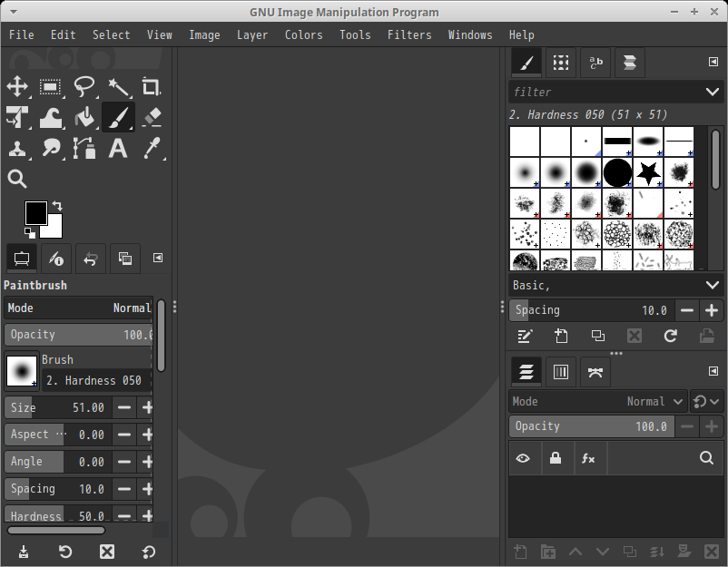This screenshot has height=567, width=728.
Task: Click the foreground black color swatch
Action: (x=34, y=212)
